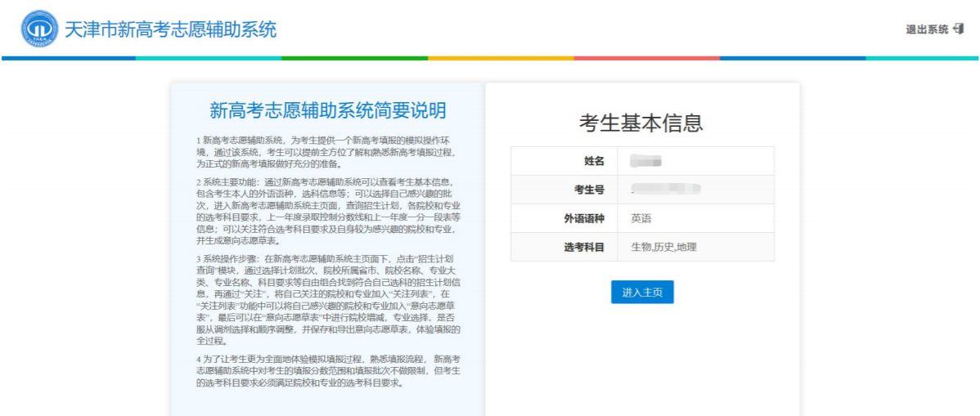Click the 英语 language value
The image size is (980, 416).
641,218
